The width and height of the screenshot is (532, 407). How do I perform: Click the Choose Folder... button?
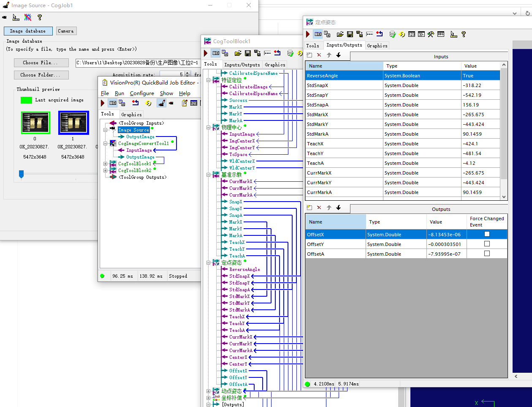click(41, 75)
